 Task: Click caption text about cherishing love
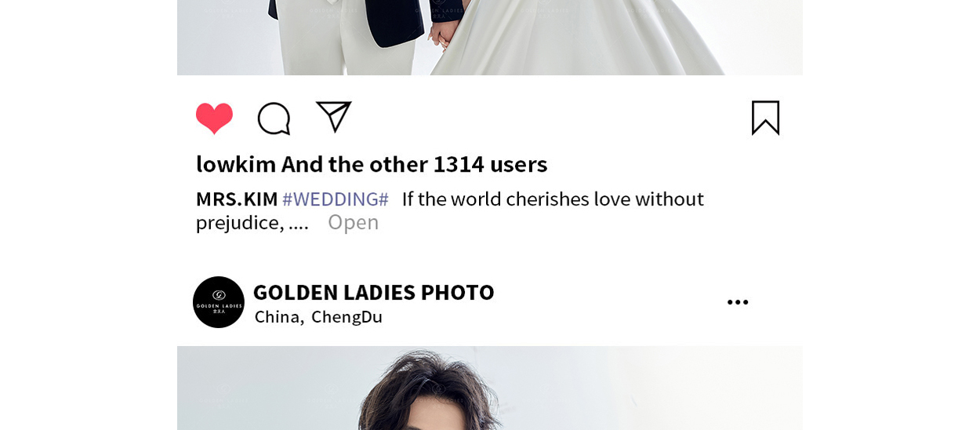553,199
